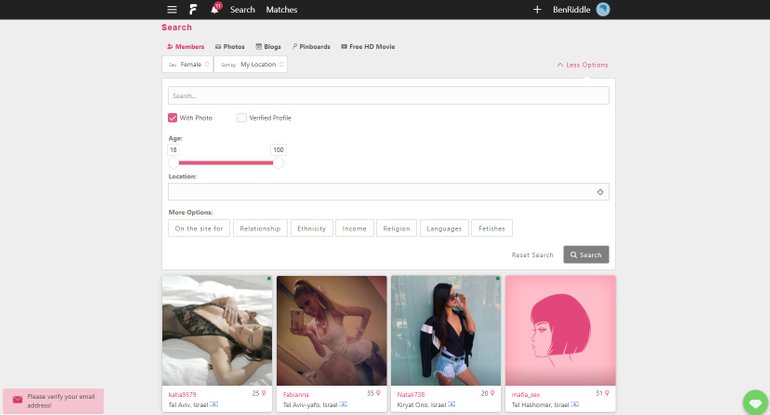Click the plus icon in header
The image size is (770, 415).
(x=537, y=9)
